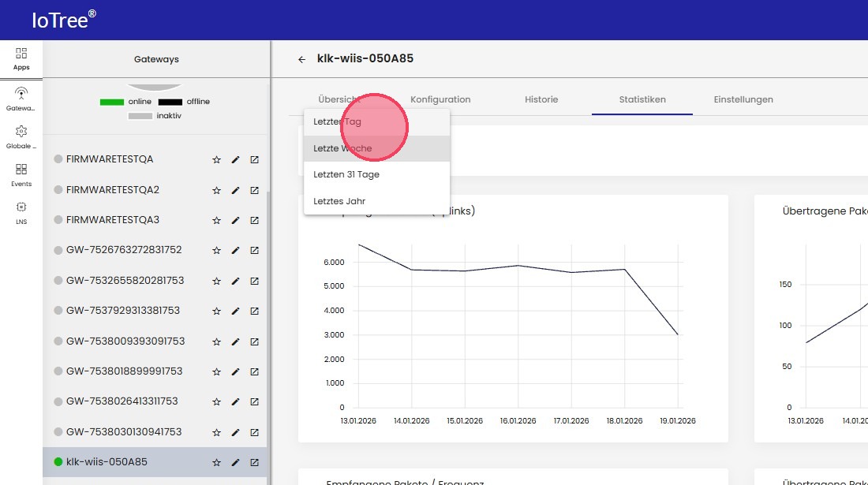Edit FIRMWARETESTQA gateway with pencil icon
868x485 pixels.
pyautogui.click(x=235, y=160)
